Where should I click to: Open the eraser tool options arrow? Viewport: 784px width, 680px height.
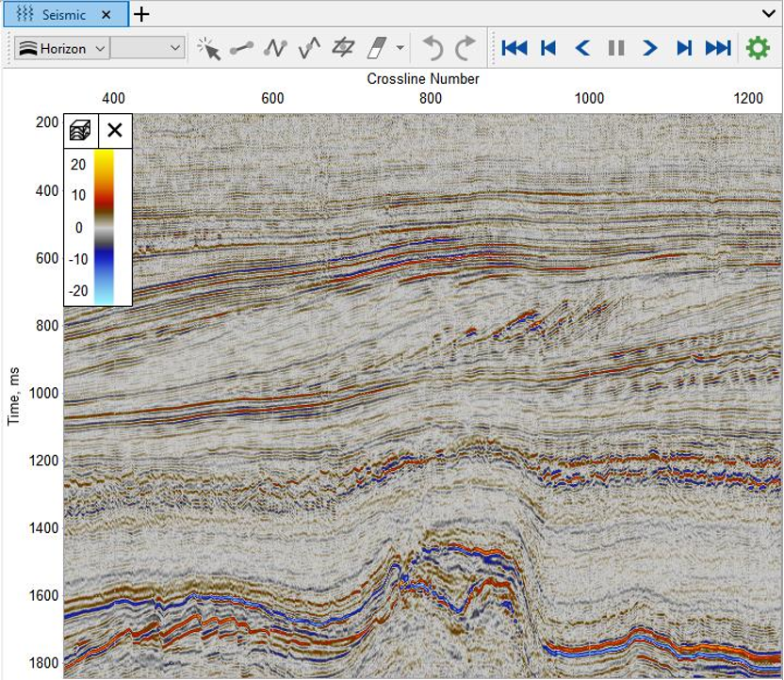coord(400,48)
